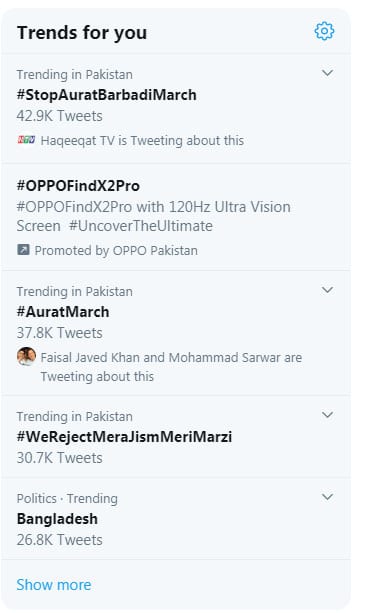Open the #StopAuratBarbadiMarch hashtag

(x=106, y=95)
